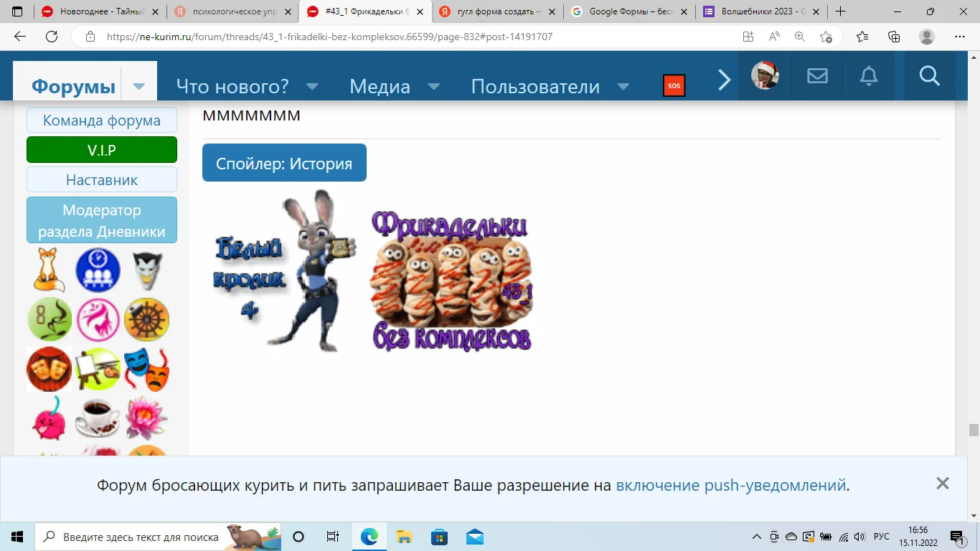Click your avatar with the Santa hat
980x551 pixels.
[765, 75]
